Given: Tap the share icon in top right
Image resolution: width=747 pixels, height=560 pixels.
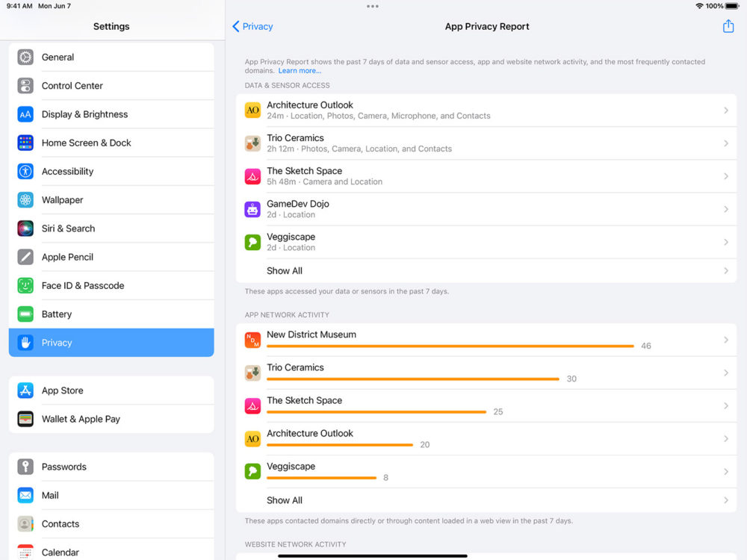Looking at the screenshot, I should (728, 26).
